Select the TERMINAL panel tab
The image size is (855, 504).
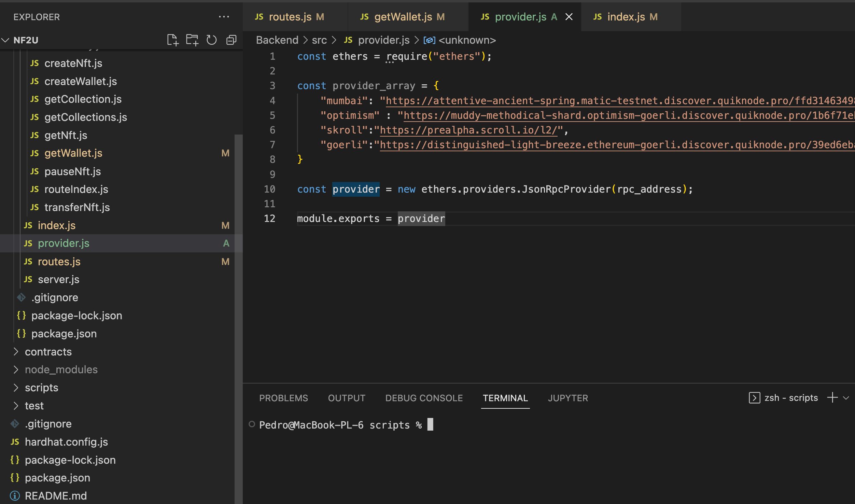tap(505, 398)
